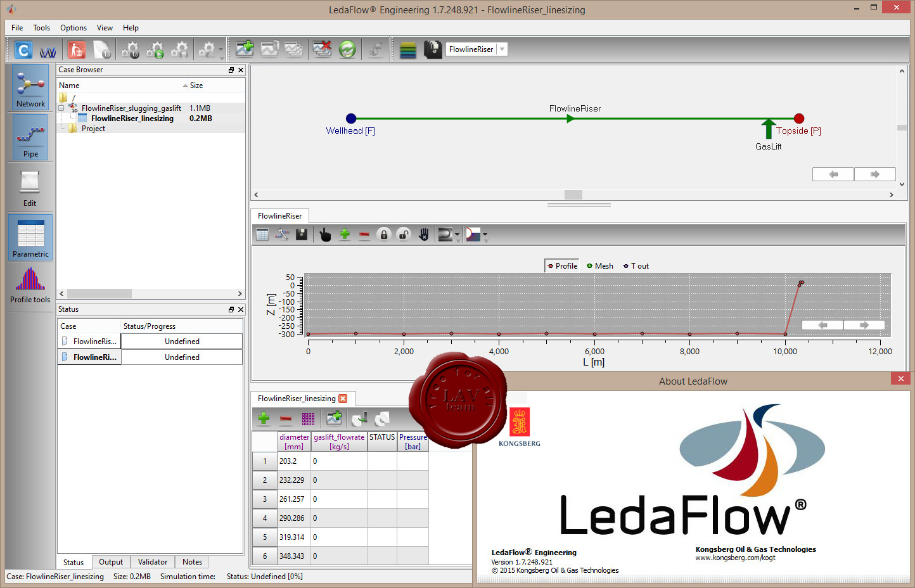Click the open padlock unlock icon
This screenshot has height=588, width=915.
click(x=404, y=234)
